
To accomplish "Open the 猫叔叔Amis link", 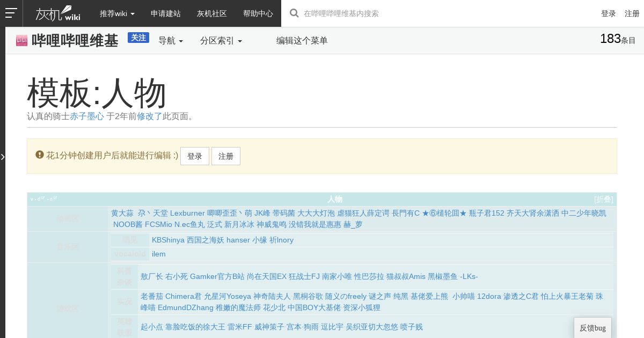I will click(x=406, y=276).
